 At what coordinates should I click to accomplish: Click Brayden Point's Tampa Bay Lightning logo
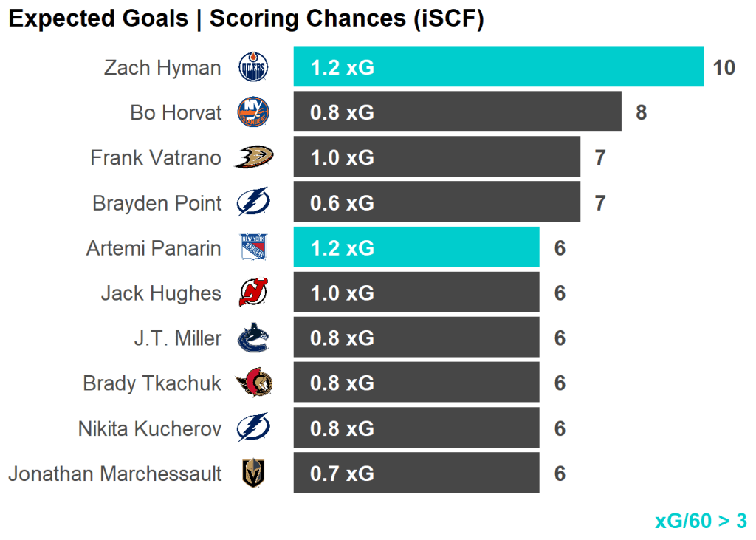tap(253, 202)
